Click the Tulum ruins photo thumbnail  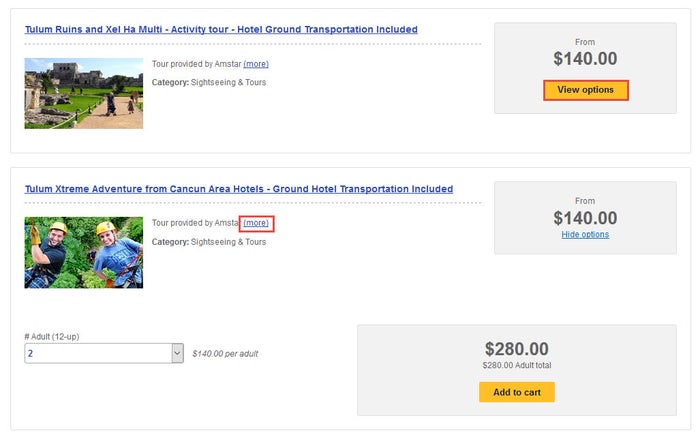[x=83, y=93]
